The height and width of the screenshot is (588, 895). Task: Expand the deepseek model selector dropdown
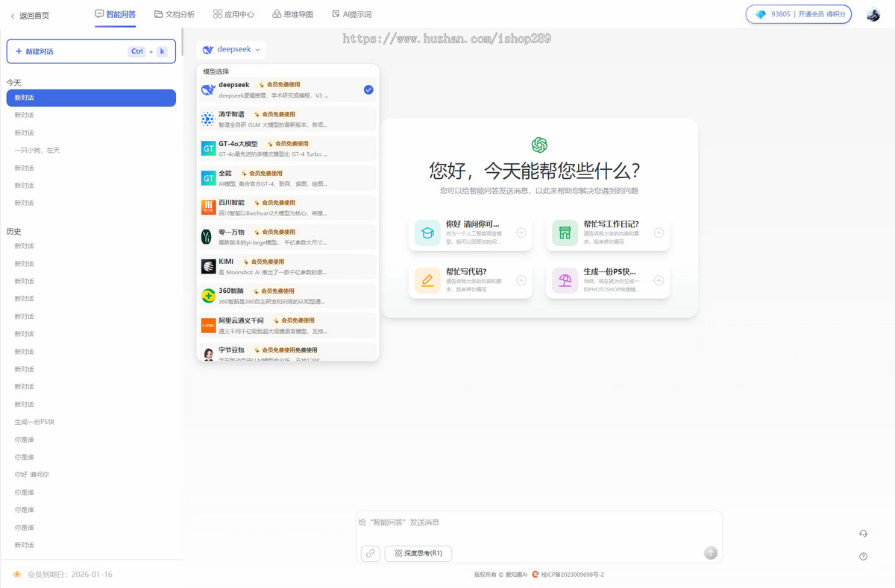tap(231, 49)
